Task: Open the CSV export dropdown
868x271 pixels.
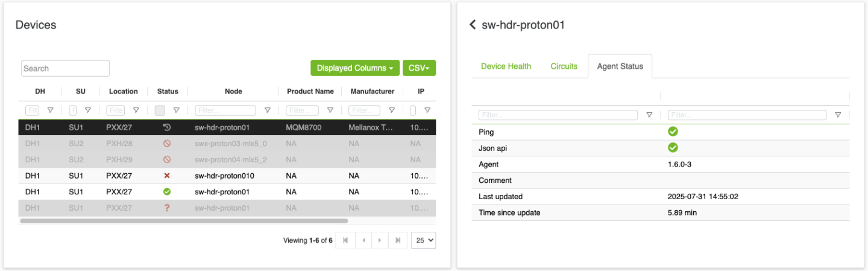Action: (x=419, y=68)
